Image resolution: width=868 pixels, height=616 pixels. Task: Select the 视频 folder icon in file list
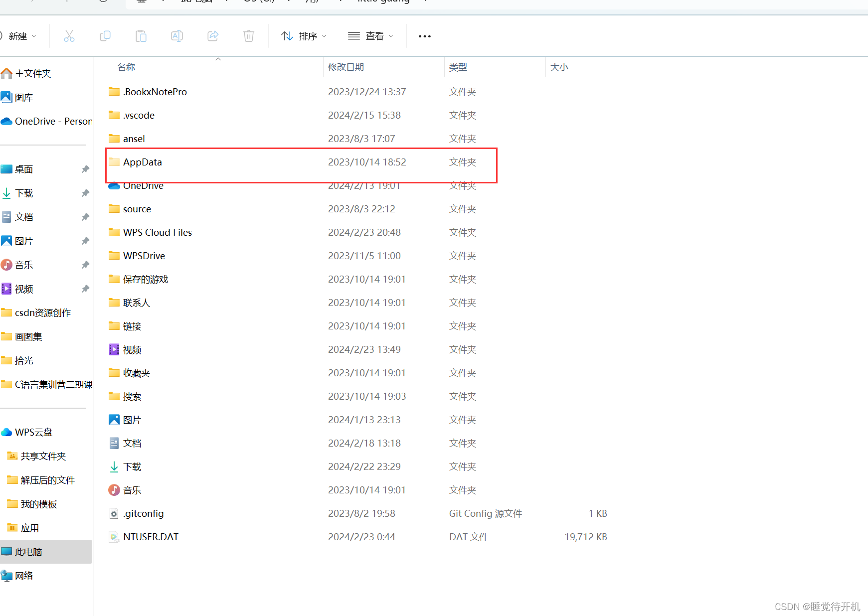tap(114, 349)
